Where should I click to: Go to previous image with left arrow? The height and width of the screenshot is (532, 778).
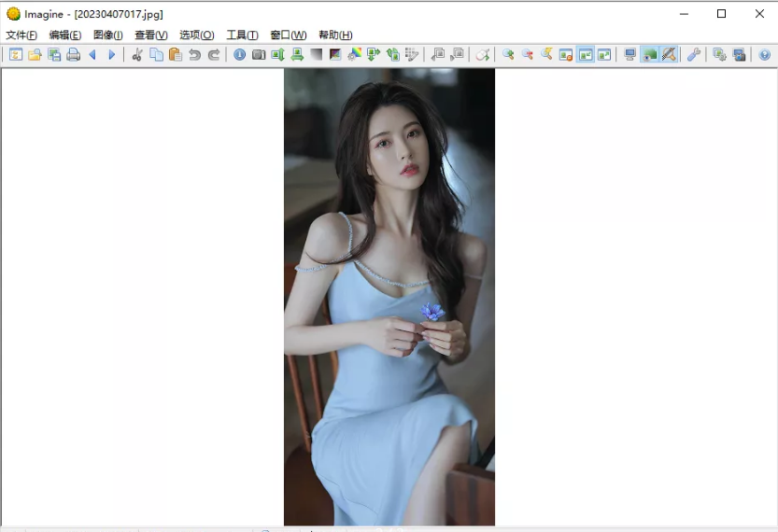[x=92, y=55]
